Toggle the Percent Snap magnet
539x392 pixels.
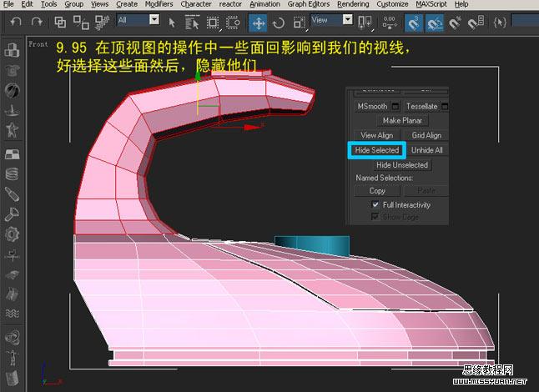pos(455,23)
